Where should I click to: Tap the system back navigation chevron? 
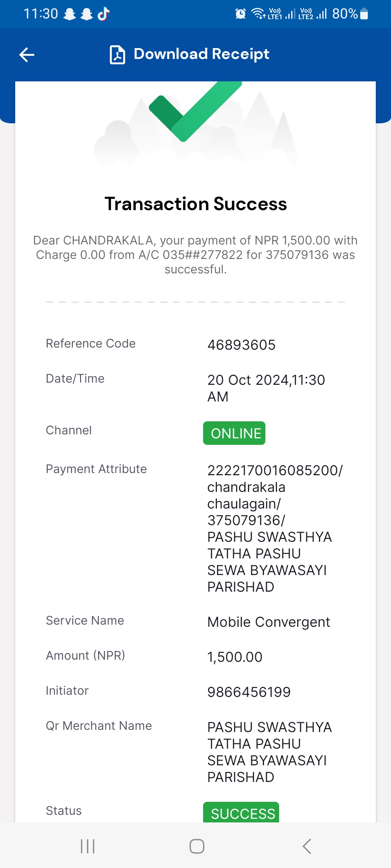[307, 846]
